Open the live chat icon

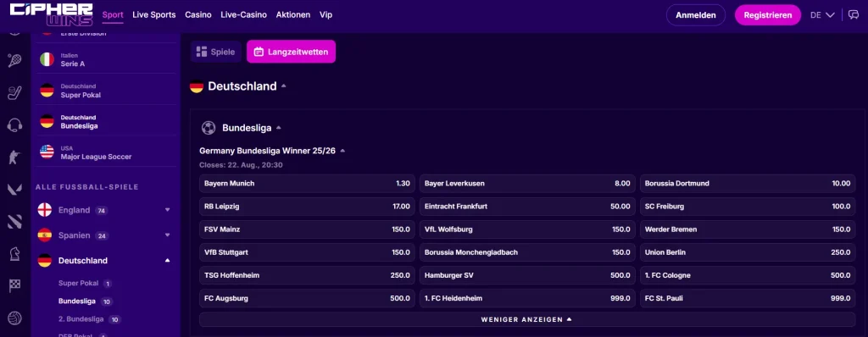[853, 15]
